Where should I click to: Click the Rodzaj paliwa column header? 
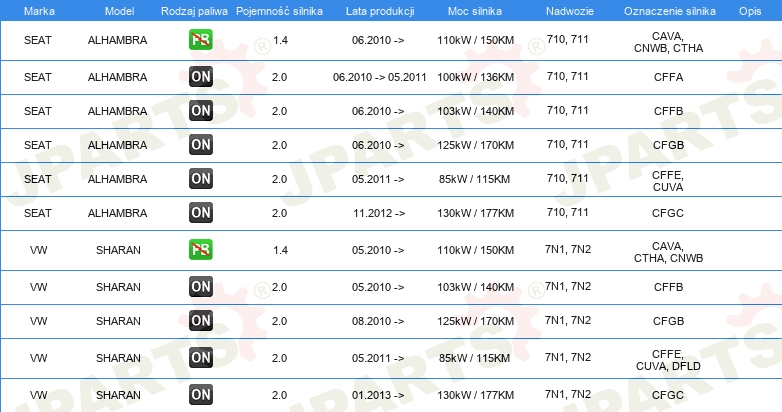194,11
